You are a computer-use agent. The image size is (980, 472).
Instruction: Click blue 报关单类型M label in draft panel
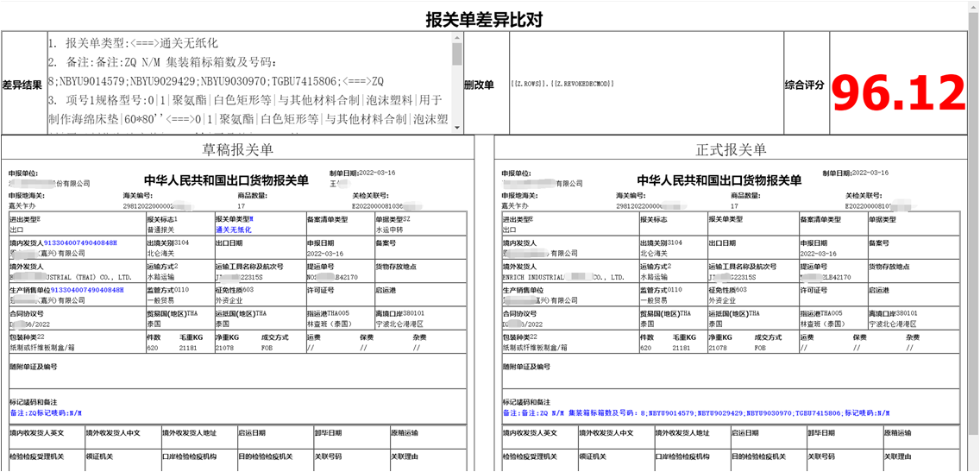235,219
